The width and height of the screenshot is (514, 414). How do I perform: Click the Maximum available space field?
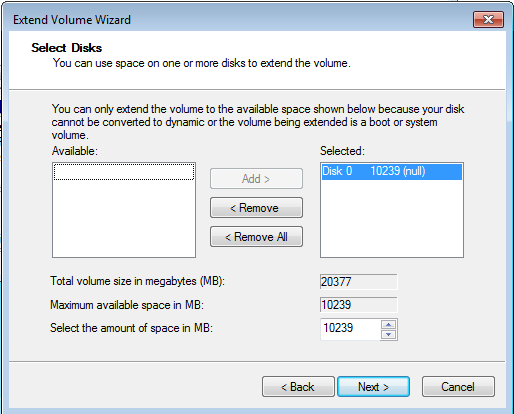click(x=358, y=305)
